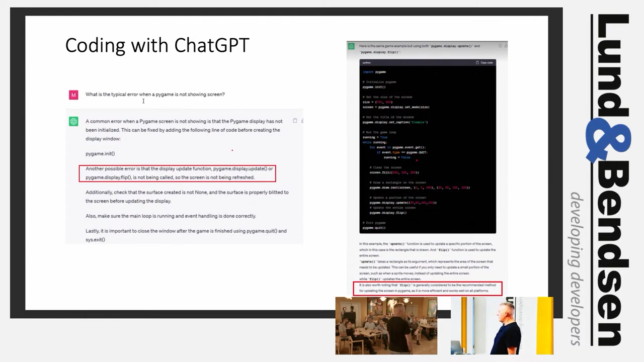Click the 'pygame.init()' line in the left answer
Viewport: 644px width, 362px height.
[100, 154]
